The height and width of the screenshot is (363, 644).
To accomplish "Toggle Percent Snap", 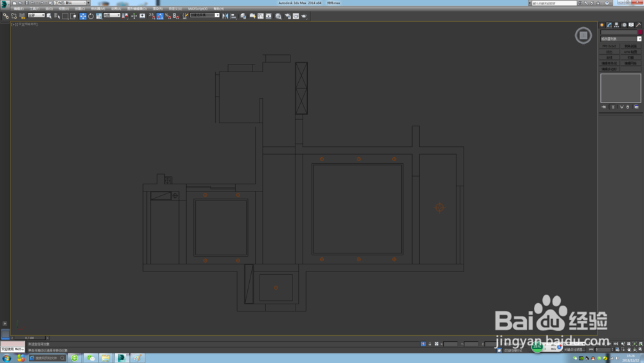I will 167,16.
